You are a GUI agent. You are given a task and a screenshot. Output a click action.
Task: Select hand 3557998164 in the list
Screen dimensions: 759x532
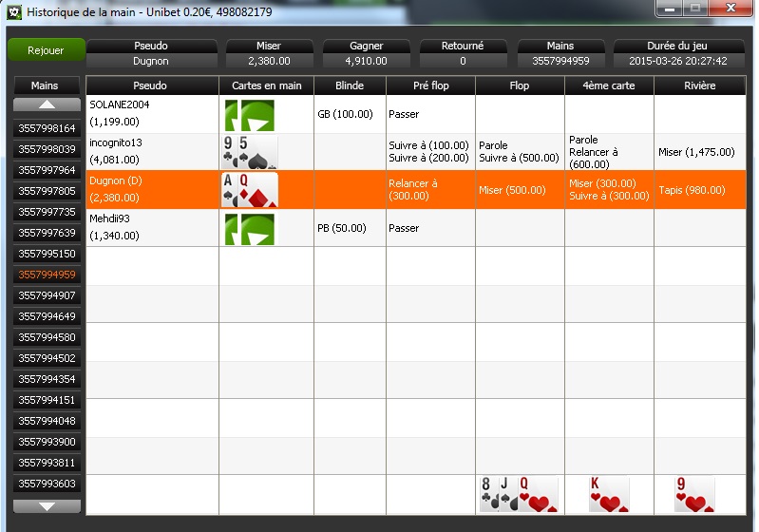click(x=47, y=128)
